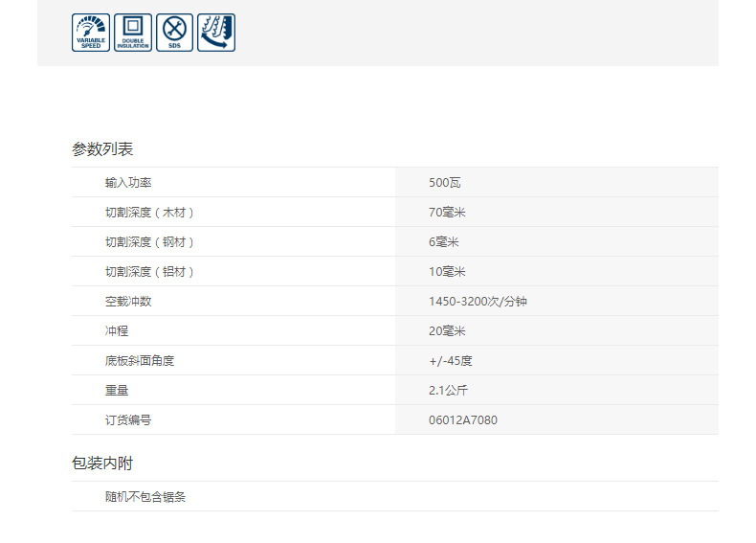Click the 2.1公斤 weight value

(x=448, y=390)
